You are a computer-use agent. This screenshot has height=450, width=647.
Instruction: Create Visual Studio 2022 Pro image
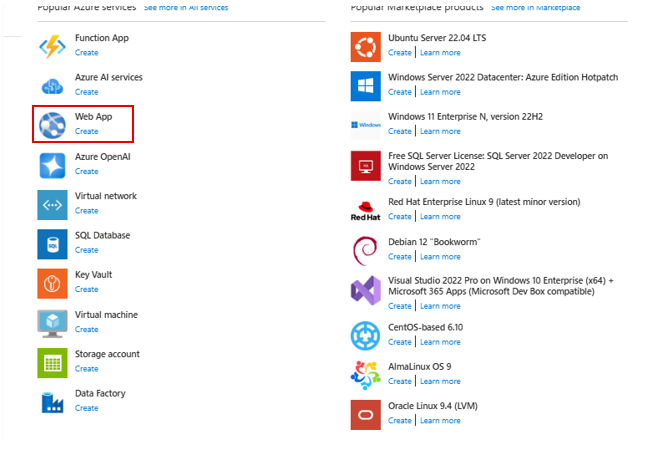click(x=399, y=306)
